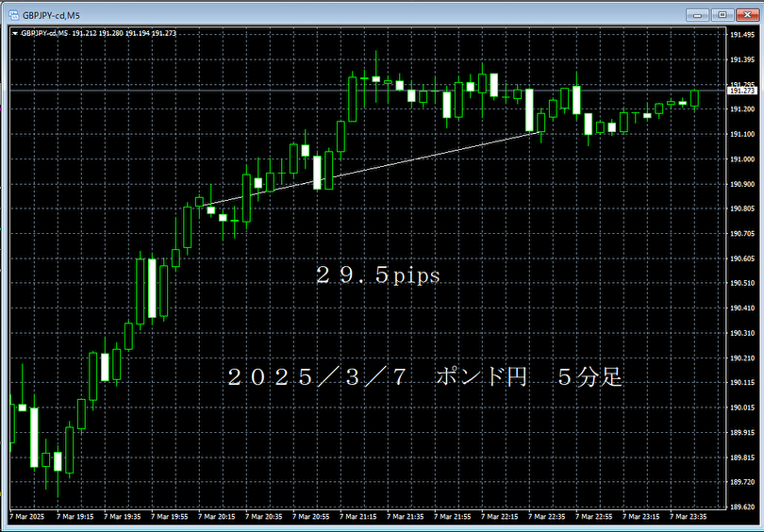The image size is (764, 532).
Task: Click the 7 Mar 21:15 time label
Action: [358, 517]
